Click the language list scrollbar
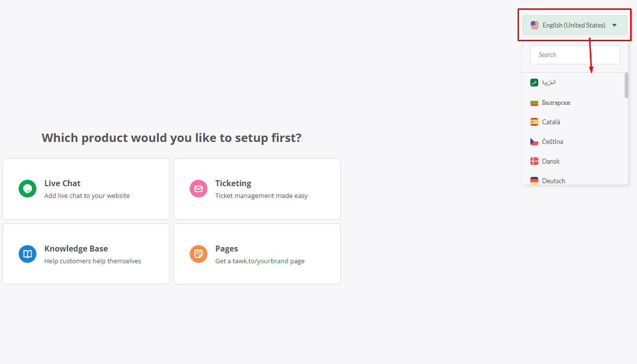This screenshot has width=637, height=364. tap(626, 85)
